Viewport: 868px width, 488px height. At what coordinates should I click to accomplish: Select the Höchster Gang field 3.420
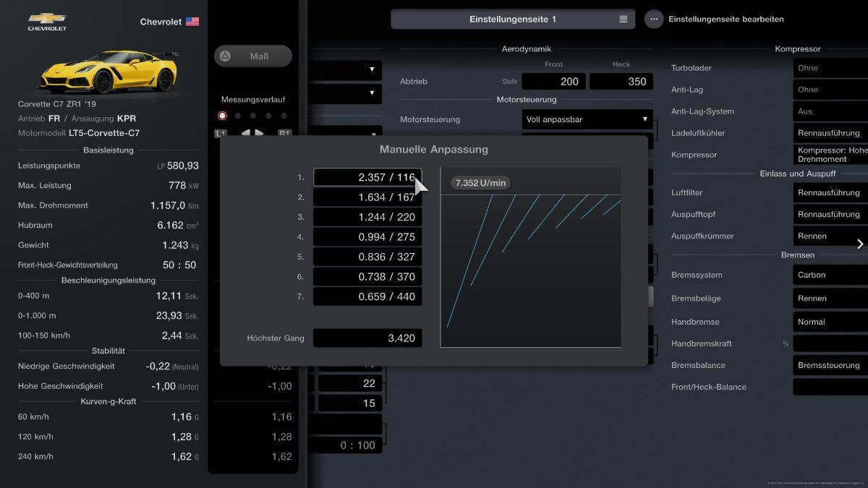coord(367,338)
